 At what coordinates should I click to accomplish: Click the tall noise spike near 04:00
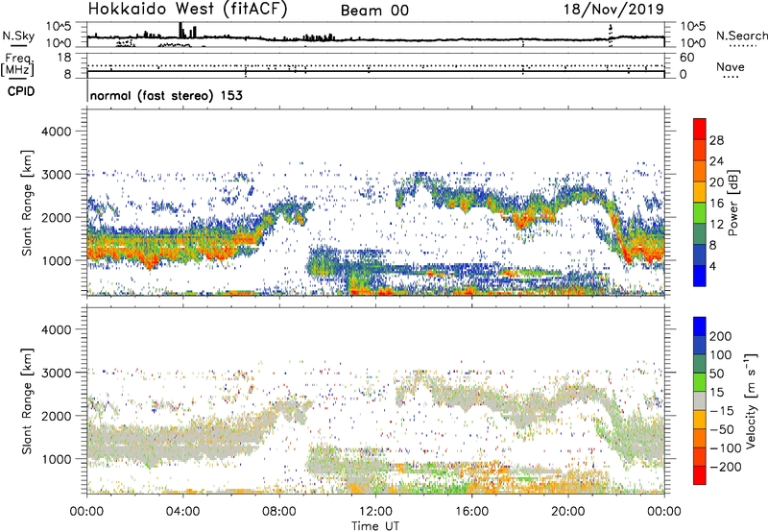coord(180,30)
